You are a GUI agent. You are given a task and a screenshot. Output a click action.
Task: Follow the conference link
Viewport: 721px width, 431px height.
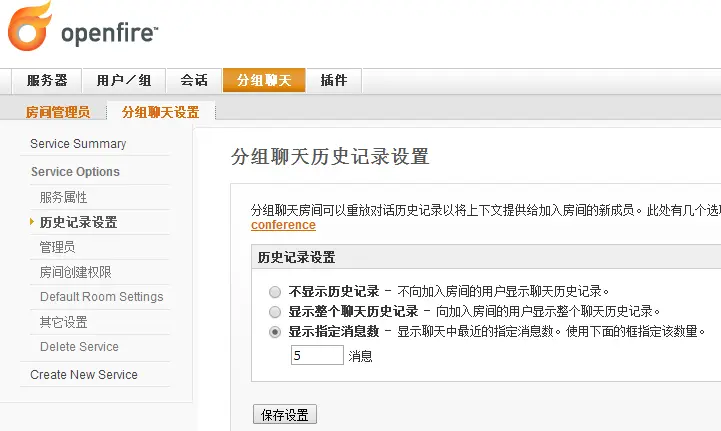point(283,225)
